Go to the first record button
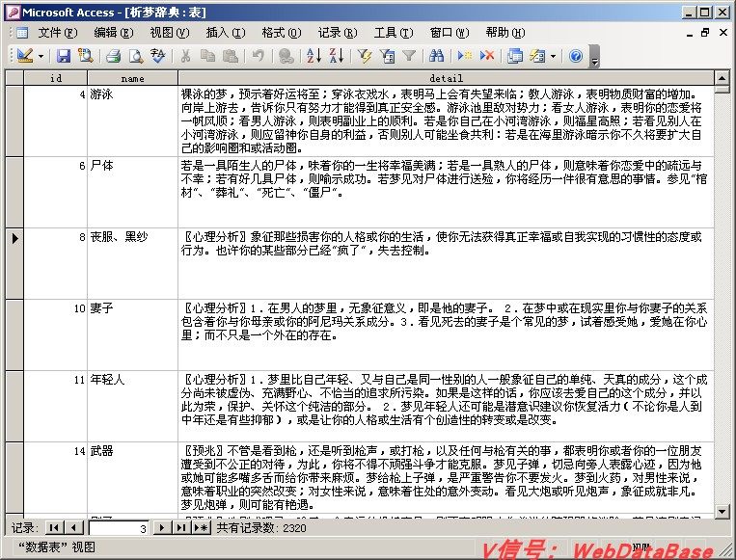Image resolution: width=736 pixels, height=560 pixels. pos(54,527)
